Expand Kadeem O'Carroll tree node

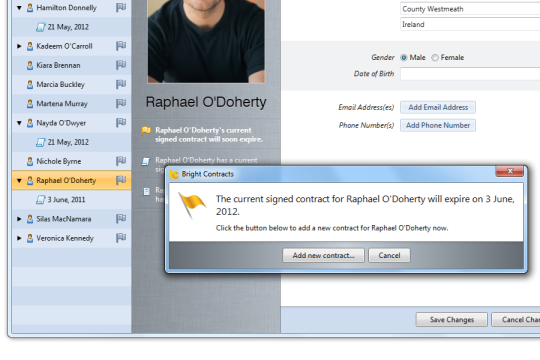(19, 46)
